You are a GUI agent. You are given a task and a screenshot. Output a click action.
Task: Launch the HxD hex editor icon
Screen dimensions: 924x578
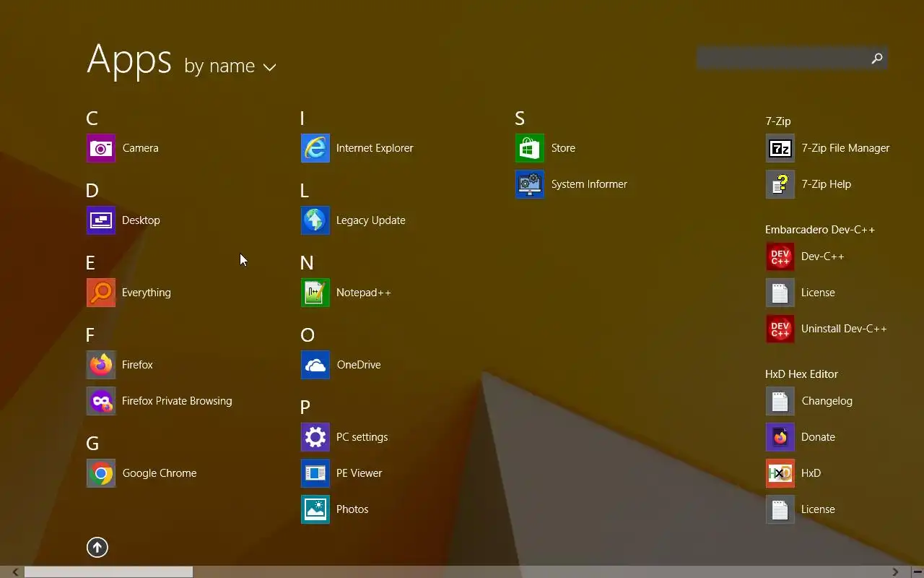pyautogui.click(x=780, y=473)
